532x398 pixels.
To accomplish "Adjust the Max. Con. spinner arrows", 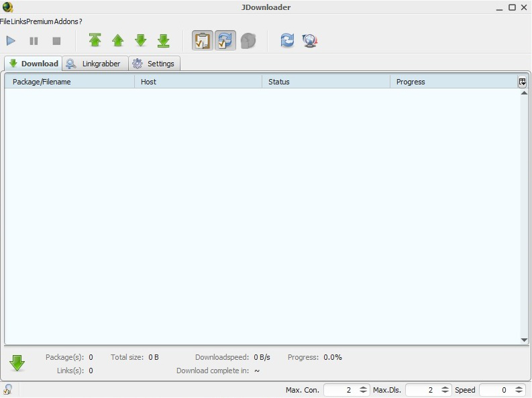I will click(x=364, y=390).
